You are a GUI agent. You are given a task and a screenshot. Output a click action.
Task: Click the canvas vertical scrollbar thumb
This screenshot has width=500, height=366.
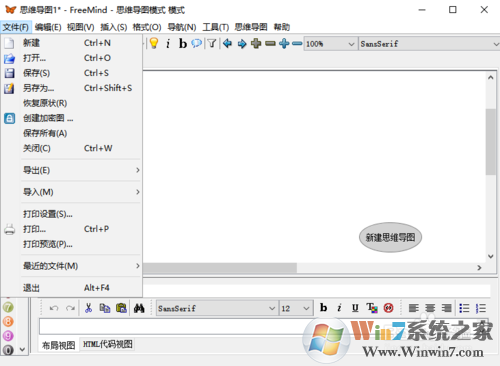[490, 142]
